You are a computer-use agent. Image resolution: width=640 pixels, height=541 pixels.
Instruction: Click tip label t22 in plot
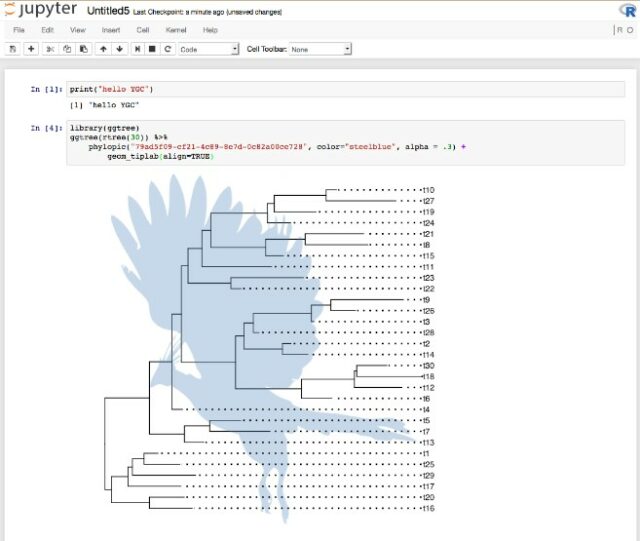point(428,289)
